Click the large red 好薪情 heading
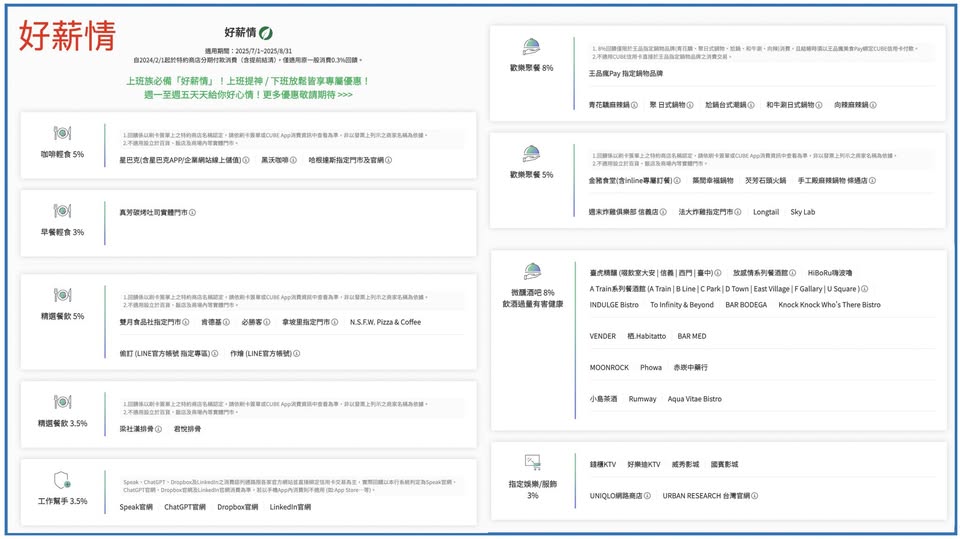The width and height of the screenshot is (960, 539). 67,35
